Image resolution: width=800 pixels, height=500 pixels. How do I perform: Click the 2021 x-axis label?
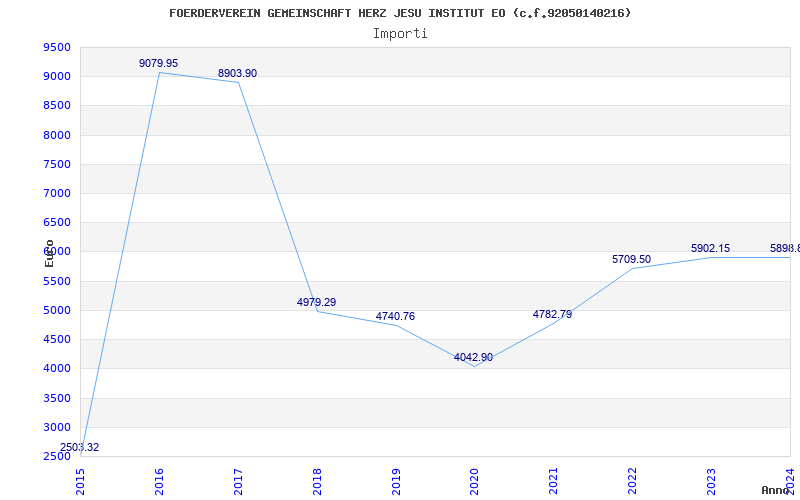554,481
